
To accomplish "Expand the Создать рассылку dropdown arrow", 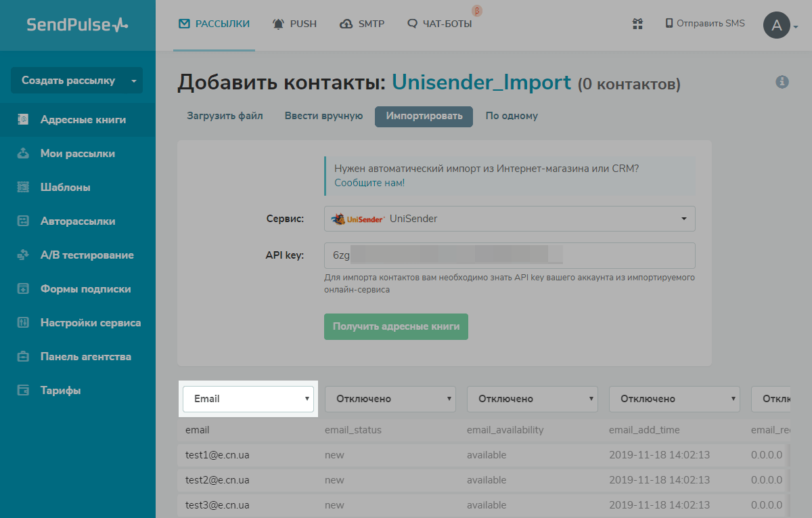I will pyautogui.click(x=133, y=81).
